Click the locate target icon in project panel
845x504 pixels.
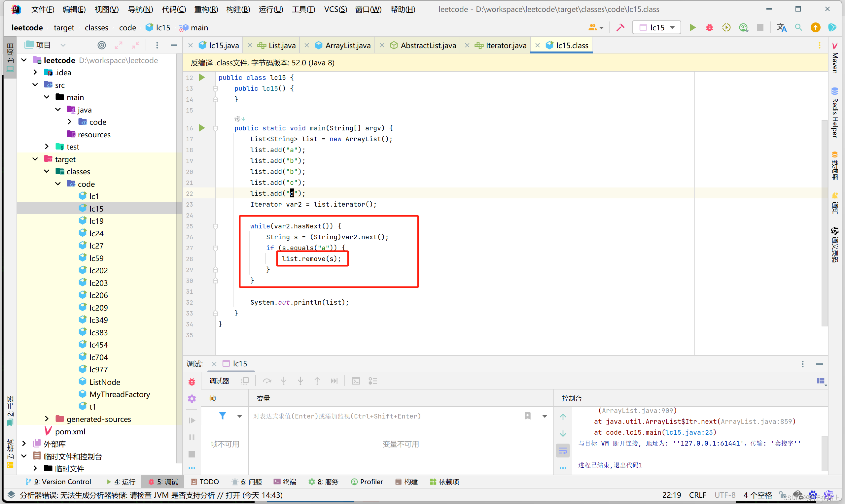point(102,45)
